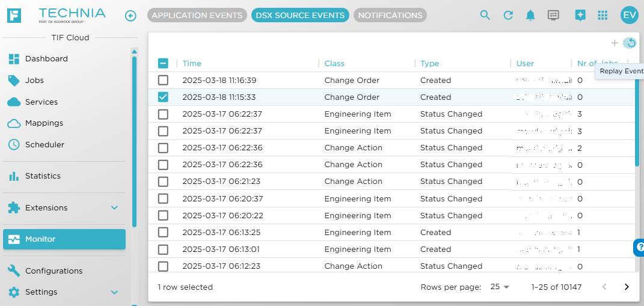
Task: Click the Replay Event icon
Action: click(630, 43)
